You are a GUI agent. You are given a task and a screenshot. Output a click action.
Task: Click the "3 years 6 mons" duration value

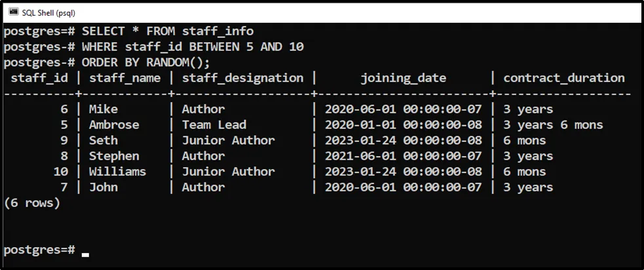click(553, 125)
